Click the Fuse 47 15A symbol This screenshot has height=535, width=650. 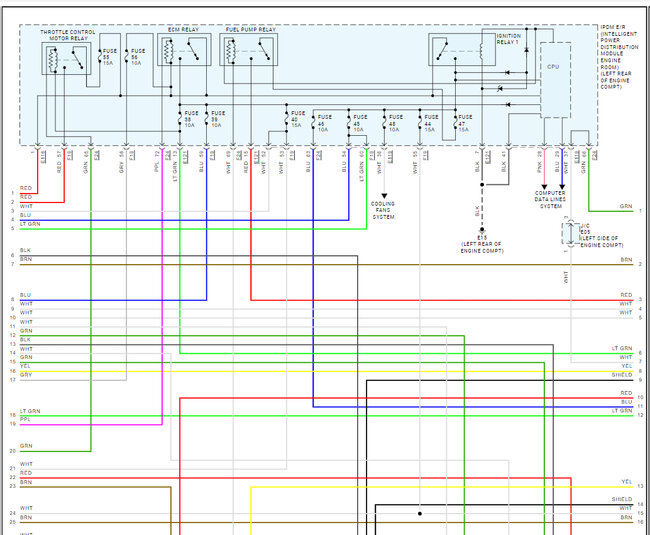tap(455, 123)
